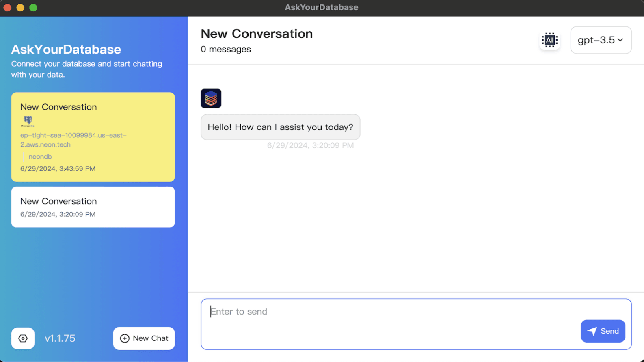The height and width of the screenshot is (362, 644).
Task: Click the database stack avatar icon
Action: 211,98
